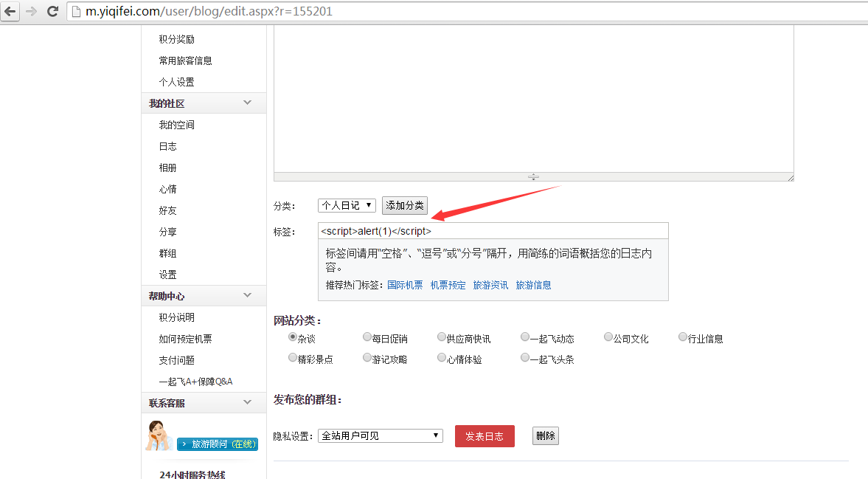Open the 全站用户可见 privacy dropdown
Screen dimensions: 868x479
tap(381, 435)
